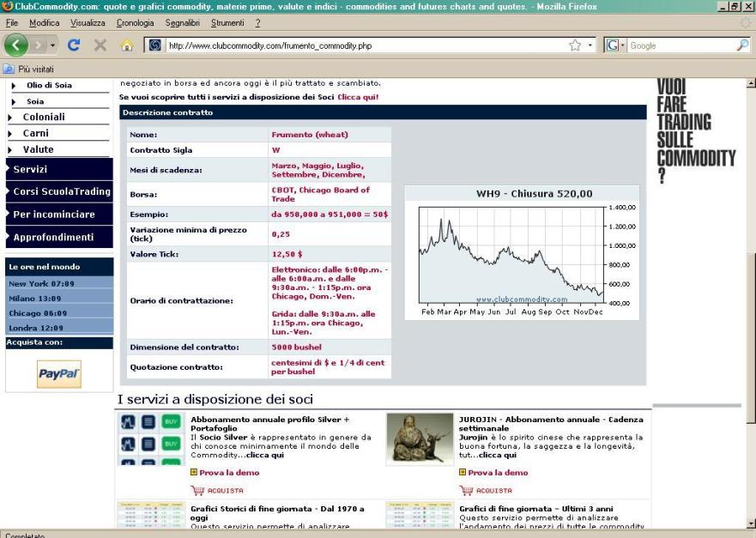Click the Ultimi 3 anni table thumbnail

pos(420,514)
